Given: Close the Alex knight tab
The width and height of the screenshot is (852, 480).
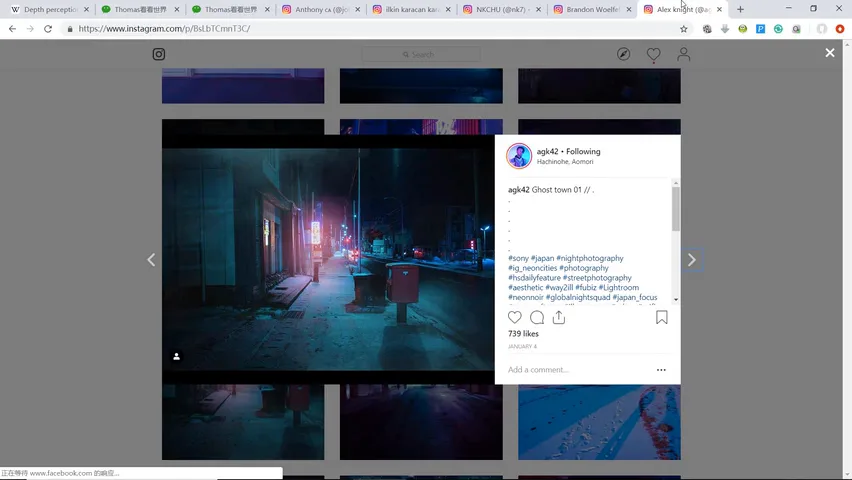Looking at the screenshot, I should click(719, 9).
